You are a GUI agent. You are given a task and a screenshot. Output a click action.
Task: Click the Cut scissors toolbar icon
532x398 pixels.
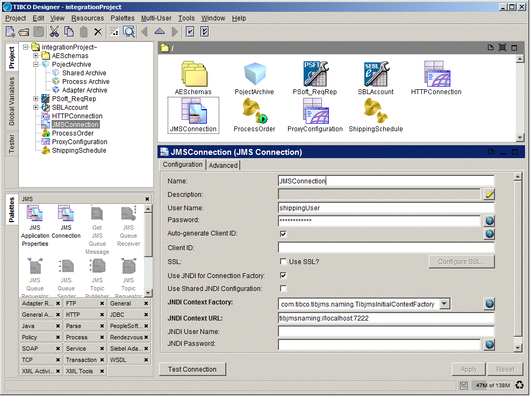54,32
